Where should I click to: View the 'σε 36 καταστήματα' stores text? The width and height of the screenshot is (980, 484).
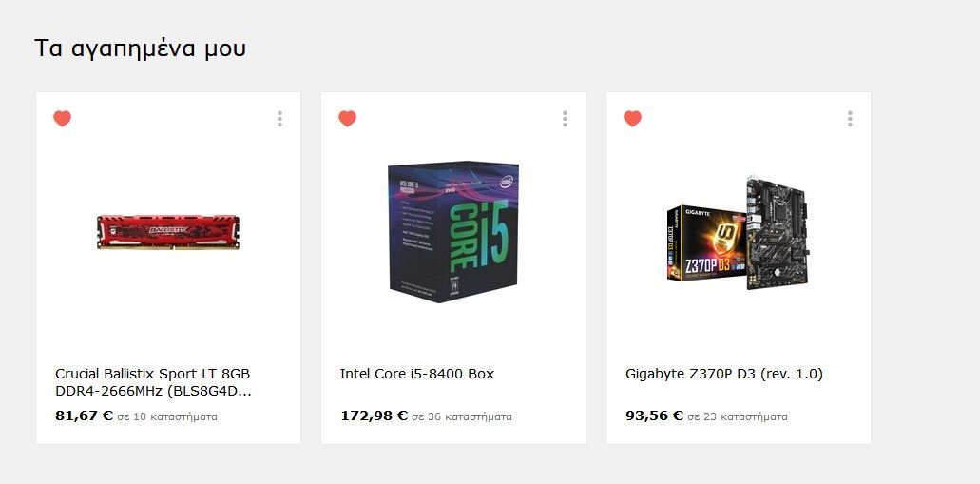(462, 416)
